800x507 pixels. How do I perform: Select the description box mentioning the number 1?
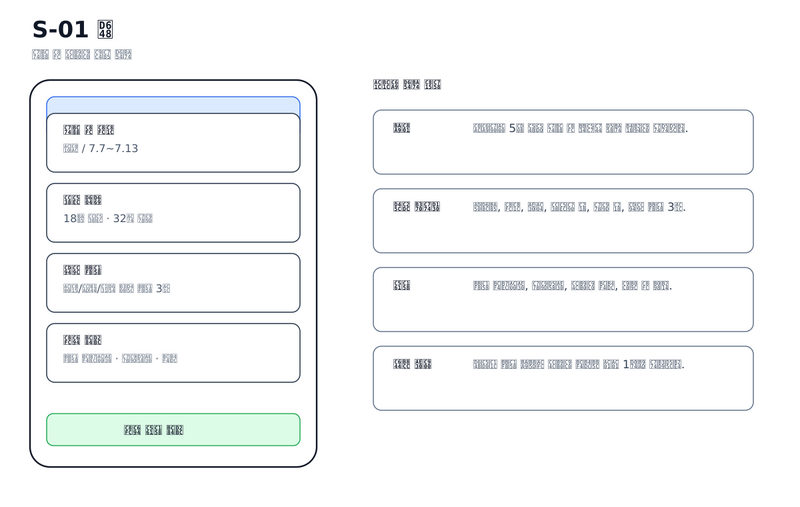(563, 378)
